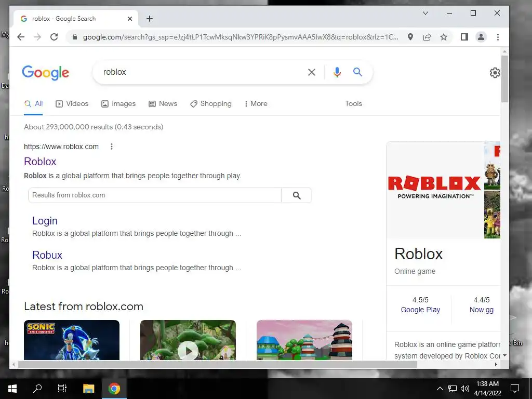Image resolution: width=532 pixels, height=399 pixels.
Task: Search within roblox.com using magnifier button
Action: click(x=297, y=195)
